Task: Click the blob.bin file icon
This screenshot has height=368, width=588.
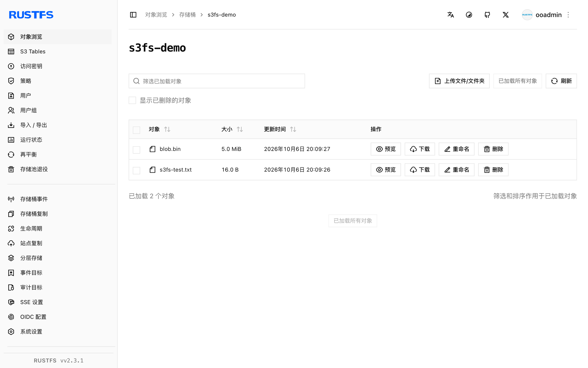Action: click(153, 149)
